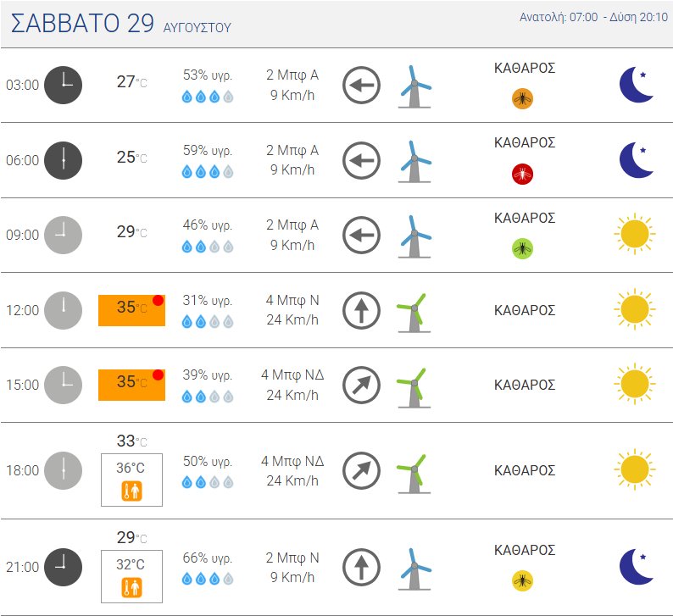Click the grey clock icon at 15:00
673x616 pixels.
63,385
